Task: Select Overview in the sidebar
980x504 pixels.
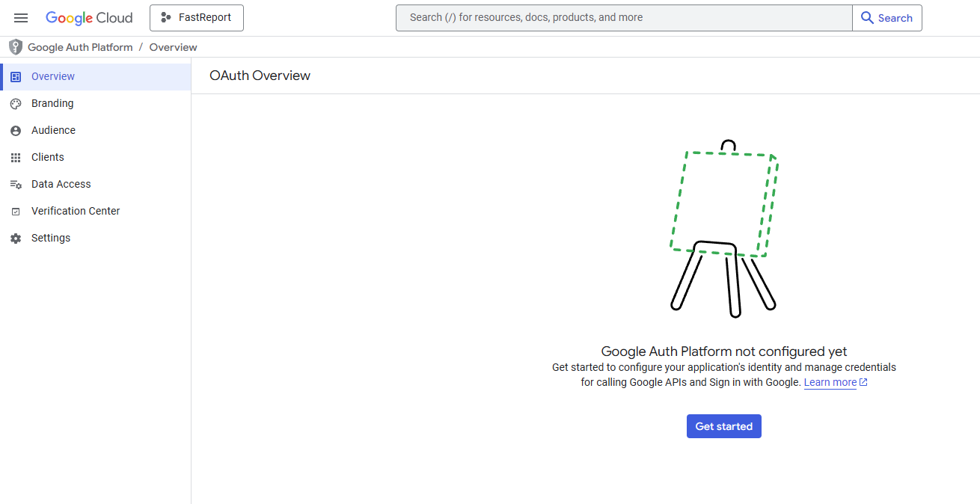Action: tap(53, 76)
